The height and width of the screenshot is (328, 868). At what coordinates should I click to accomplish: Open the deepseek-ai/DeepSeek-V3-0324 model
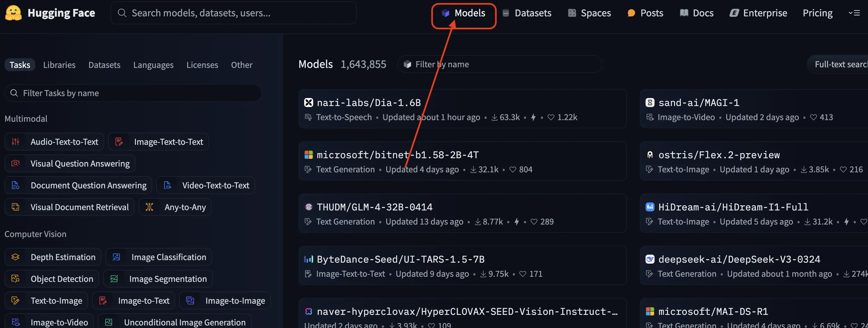[x=754, y=265]
